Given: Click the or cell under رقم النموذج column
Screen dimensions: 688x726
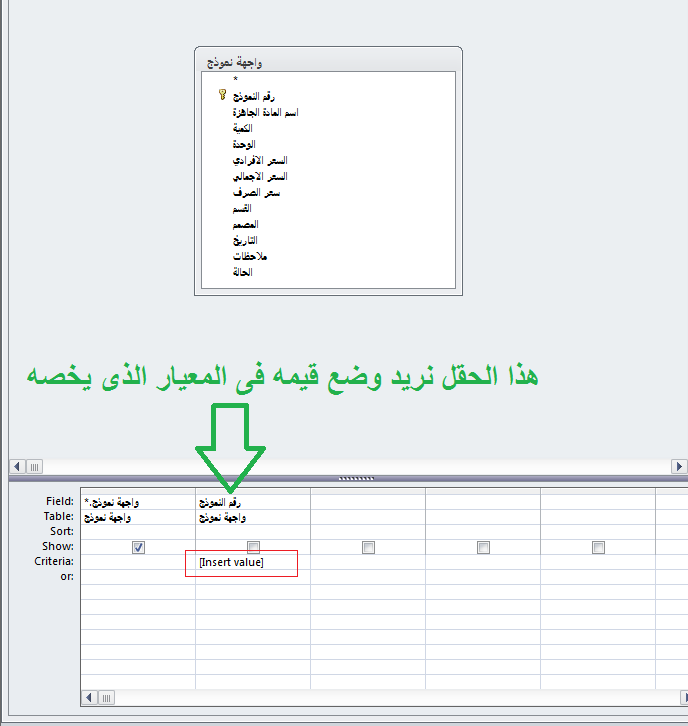Looking at the screenshot, I should [x=253, y=577].
